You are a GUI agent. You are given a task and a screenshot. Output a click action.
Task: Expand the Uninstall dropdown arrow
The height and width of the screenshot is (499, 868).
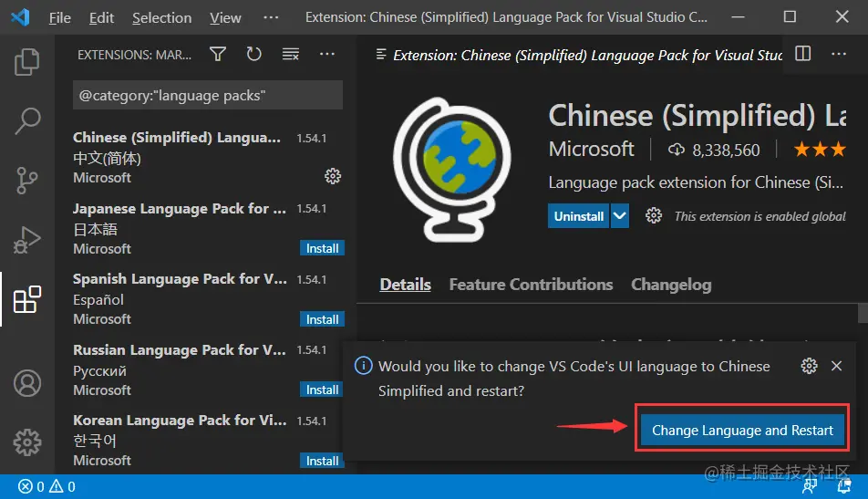(619, 215)
